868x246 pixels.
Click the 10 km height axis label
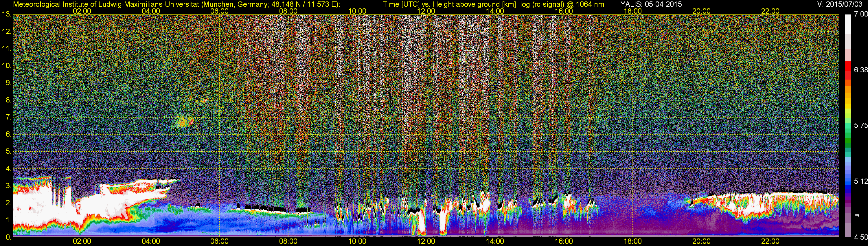coord(6,66)
